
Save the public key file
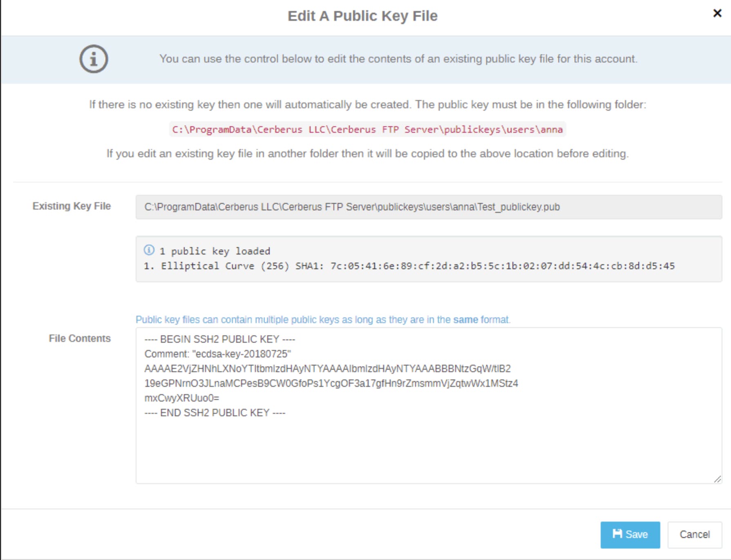(x=630, y=535)
